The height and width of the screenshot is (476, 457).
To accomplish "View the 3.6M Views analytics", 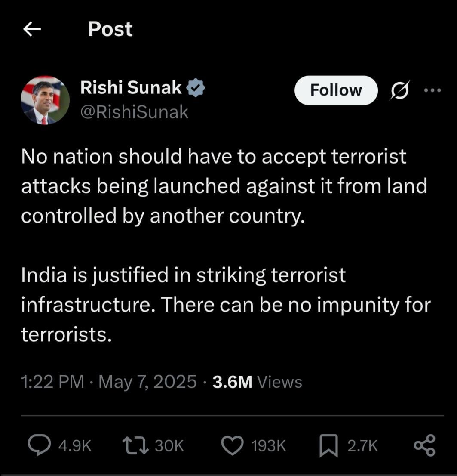I will tap(257, 382).
